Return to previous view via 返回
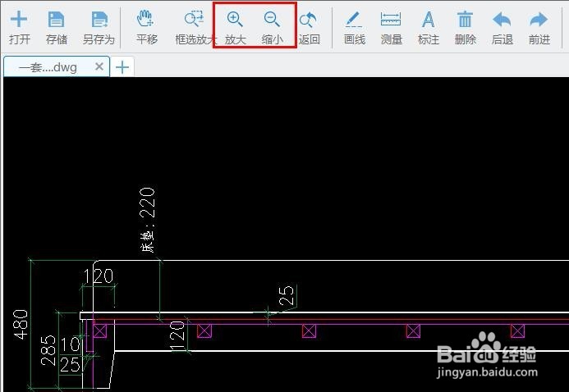Image resolution: width=569 pixels, height=392 pixels. coord(309,27)
